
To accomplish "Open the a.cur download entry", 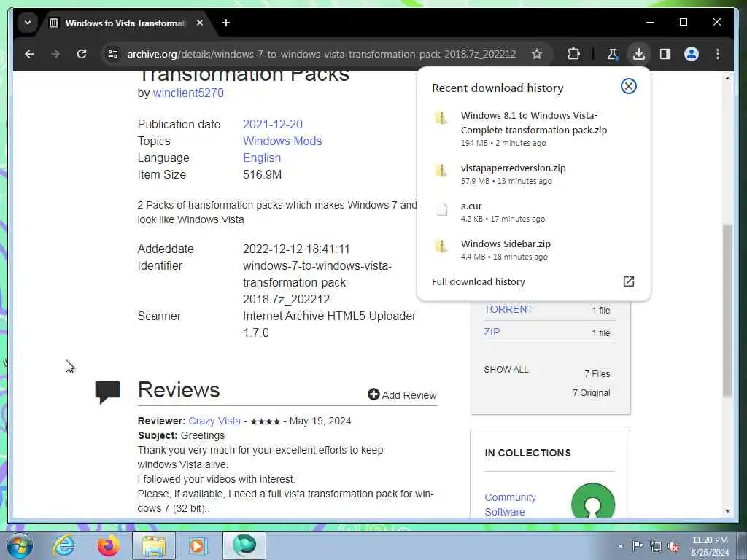I will tap(533, 212).
